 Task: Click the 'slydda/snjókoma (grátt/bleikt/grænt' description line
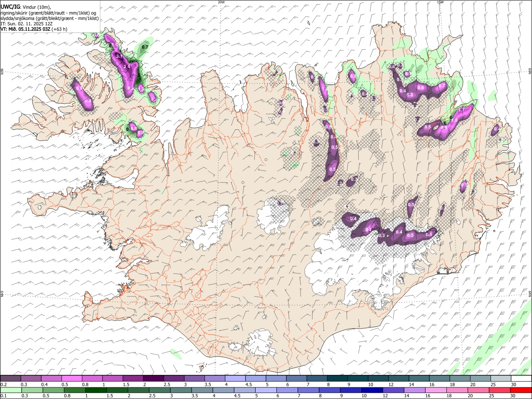tap(50, 18)
